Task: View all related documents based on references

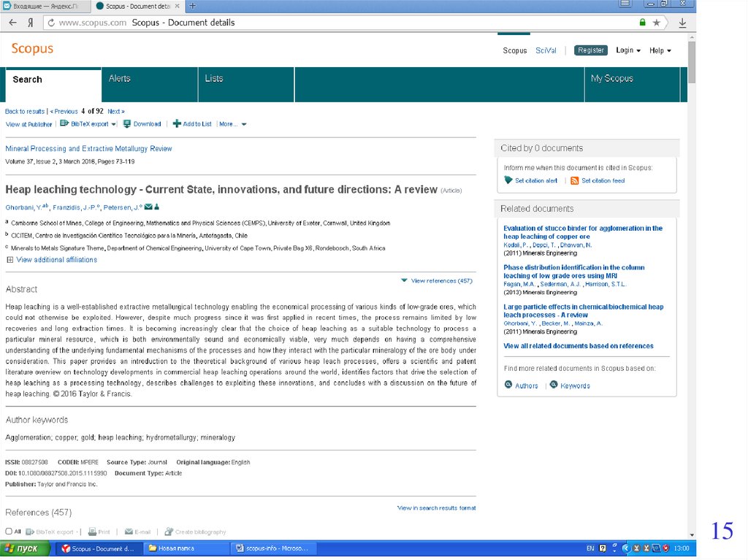Action: click(579, 346)
